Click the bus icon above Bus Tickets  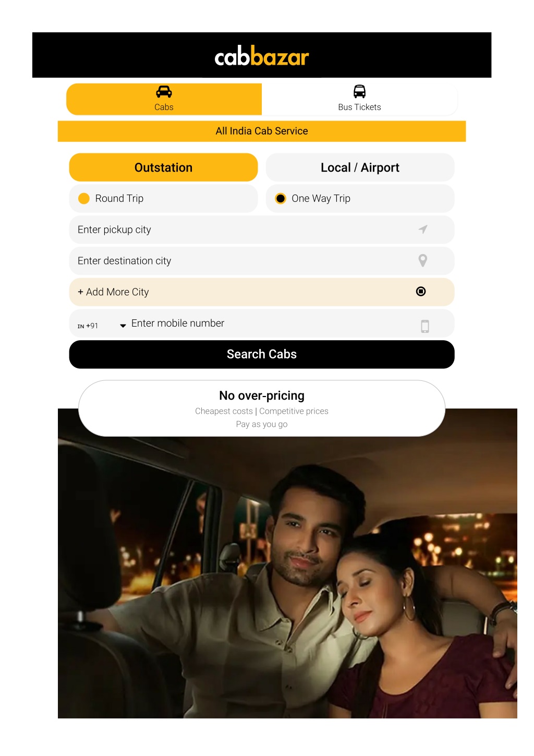(x=359, y=92)
